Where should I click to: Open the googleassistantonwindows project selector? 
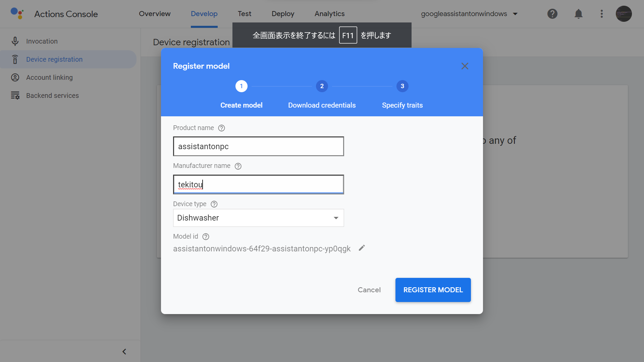click(x=469, y=14)
